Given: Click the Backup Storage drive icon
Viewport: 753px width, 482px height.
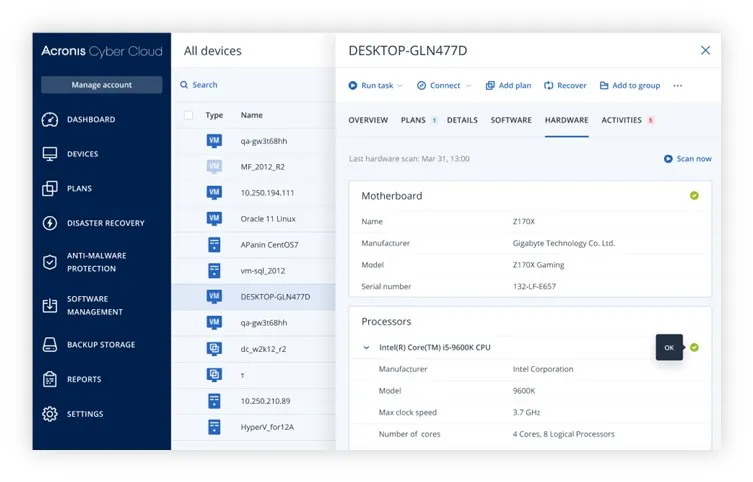Looking at the screenshot, I should point(50,345).
